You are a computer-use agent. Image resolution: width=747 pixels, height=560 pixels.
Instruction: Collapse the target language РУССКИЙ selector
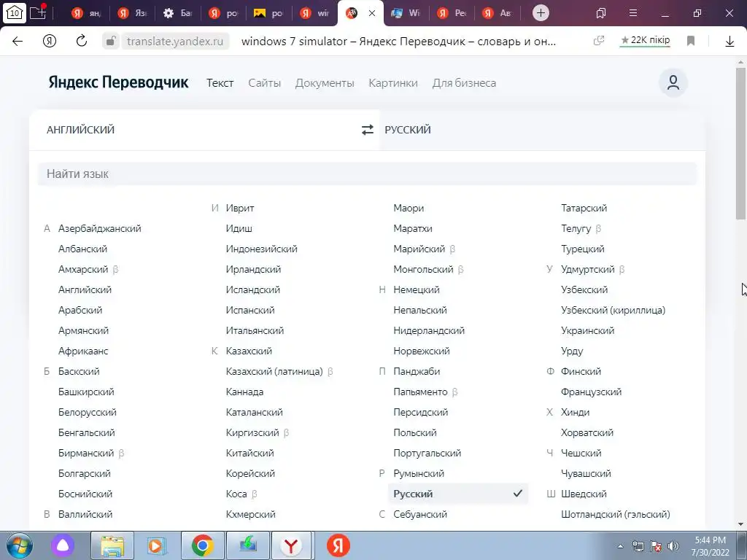coord(407,130)
